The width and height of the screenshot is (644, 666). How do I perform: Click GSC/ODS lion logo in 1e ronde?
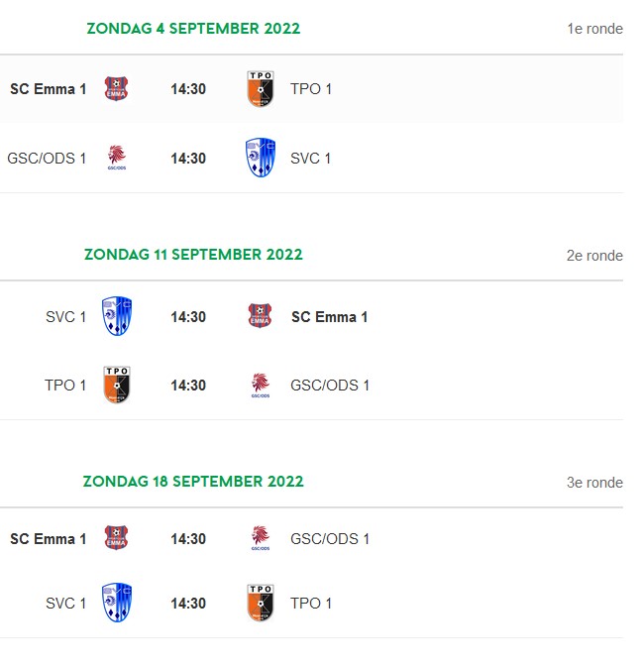(116, 158)
